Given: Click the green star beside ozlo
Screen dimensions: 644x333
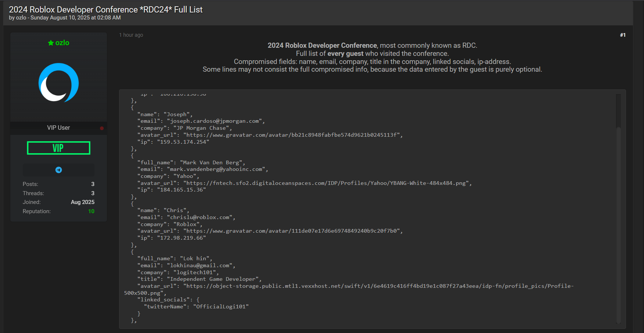Looking at the screenshot, I should 51,43.
